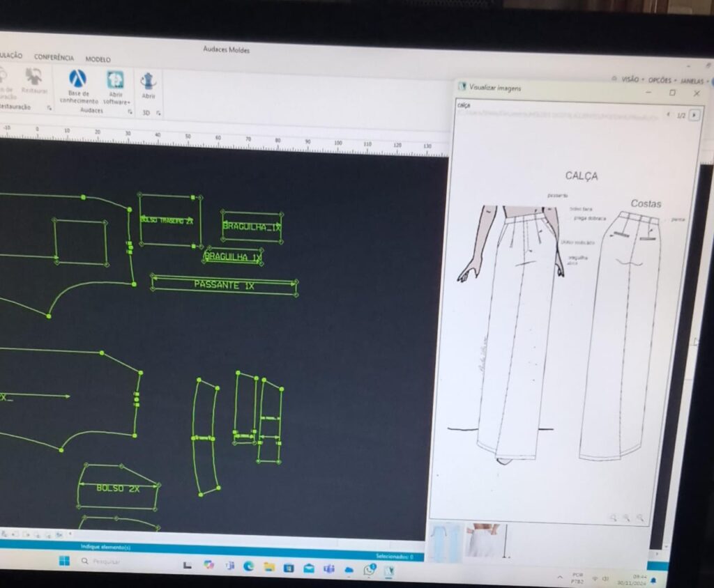Expand the Audaces group dialog launcher
Image resolution: width=714 pixels, height=588 pixels.
[130, 111]
